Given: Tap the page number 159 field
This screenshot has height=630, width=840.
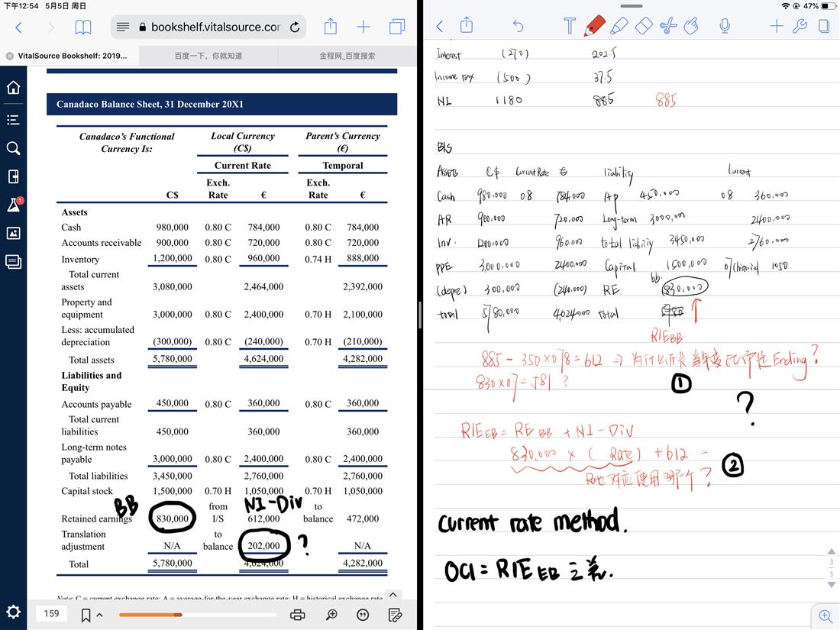Looking at the screenshot, I should click(52, 614).
